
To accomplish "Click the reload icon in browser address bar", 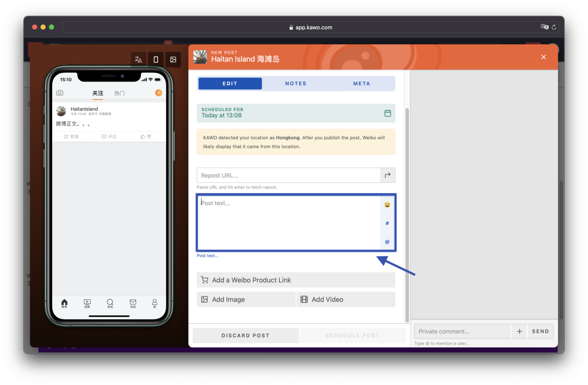I will coord(554,27).
